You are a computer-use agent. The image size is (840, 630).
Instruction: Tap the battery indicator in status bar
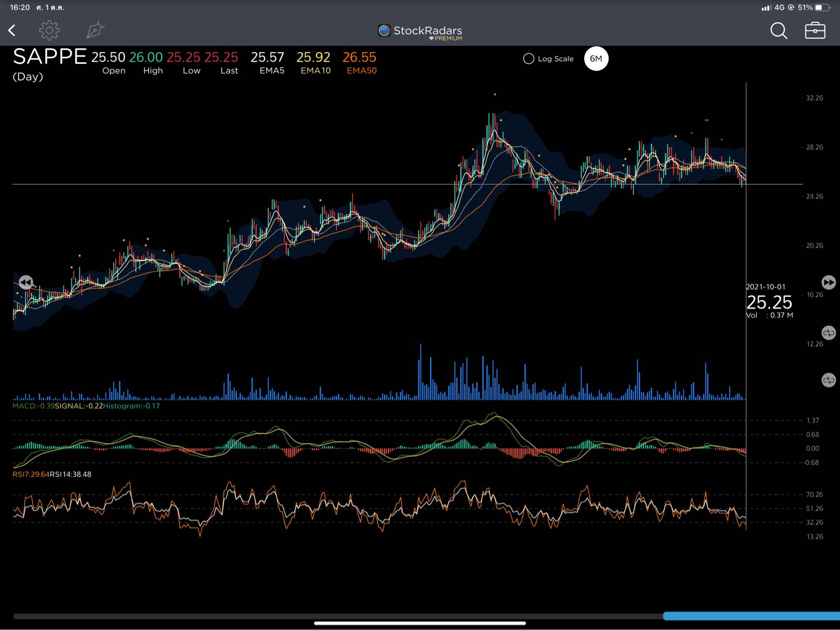[822, 8]
